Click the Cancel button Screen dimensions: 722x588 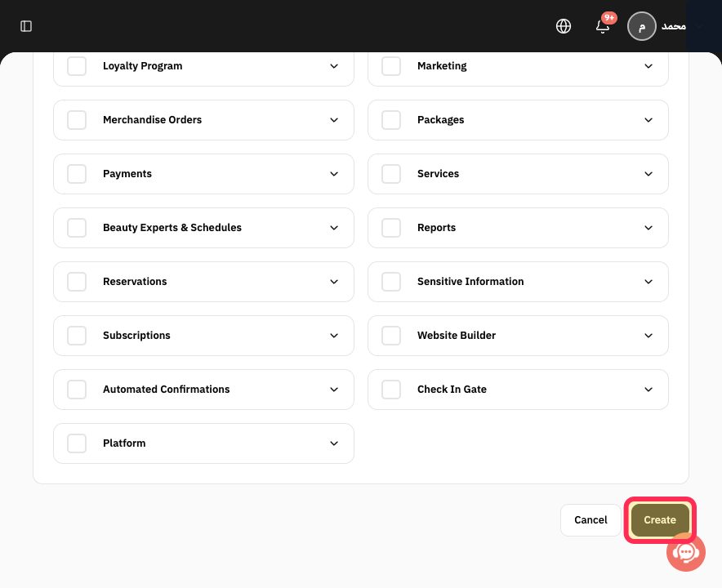pyautogui.click(x=591, y=520)
